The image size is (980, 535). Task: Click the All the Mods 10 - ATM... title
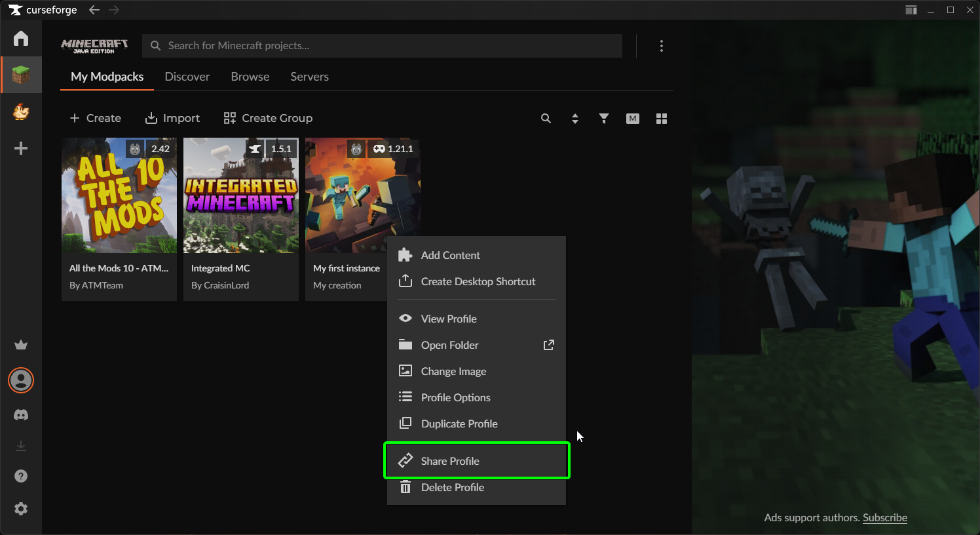[x=119, y=268]
